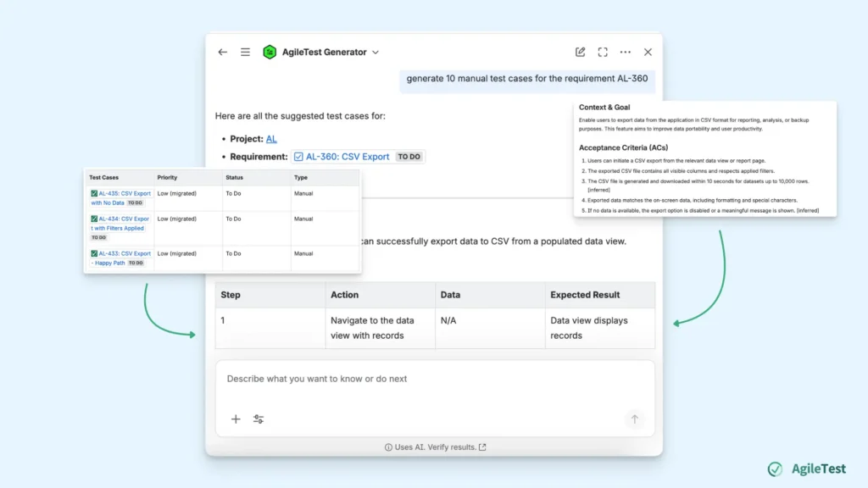Viewport: 868px width, 488px height.
Task: Click the Context & Goal heading
Action: (604, 108)
